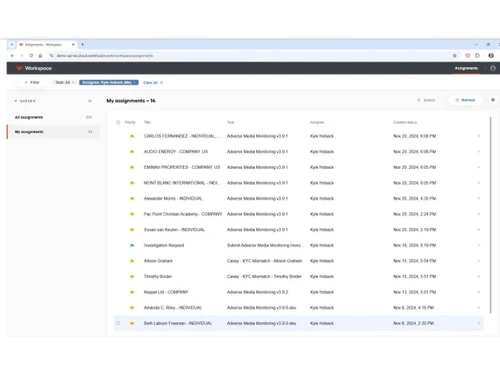Click the priority flag for EMINAH PROPERTIES row
This screenshot has width=500, height=375.
click(x=132, y=167)
